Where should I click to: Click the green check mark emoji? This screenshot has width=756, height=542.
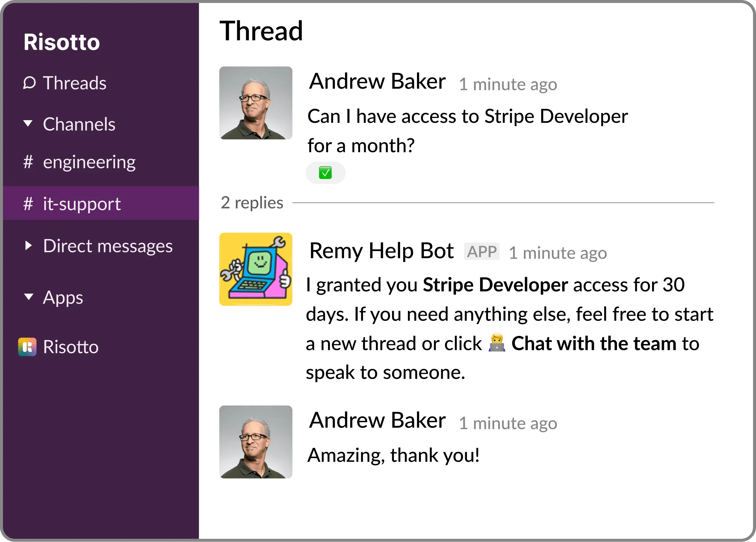(x=325, y=173)
